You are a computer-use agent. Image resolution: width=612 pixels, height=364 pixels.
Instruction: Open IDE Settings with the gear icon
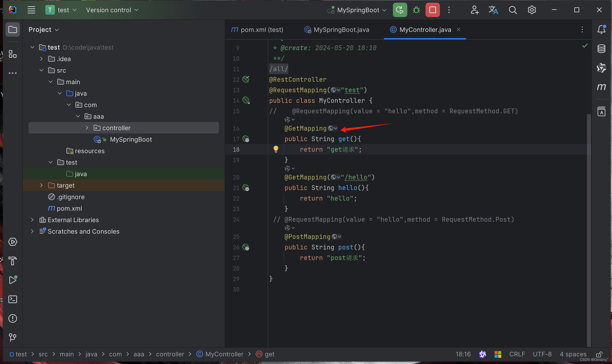[x=531, y=10]
